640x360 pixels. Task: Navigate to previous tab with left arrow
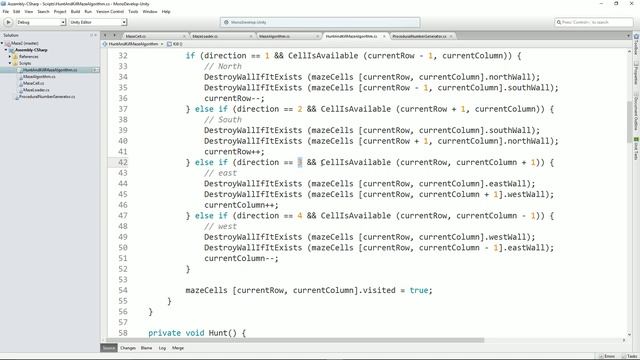tap(105, 36)
